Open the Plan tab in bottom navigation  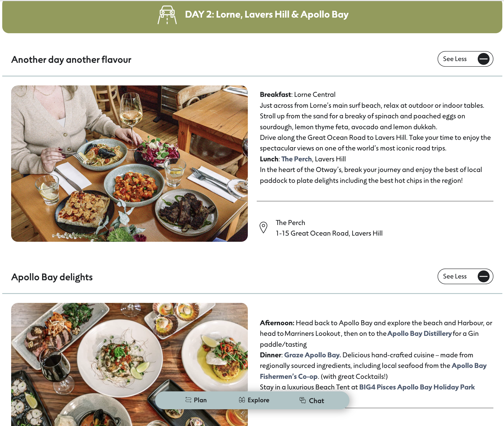[x=196, y=400]
